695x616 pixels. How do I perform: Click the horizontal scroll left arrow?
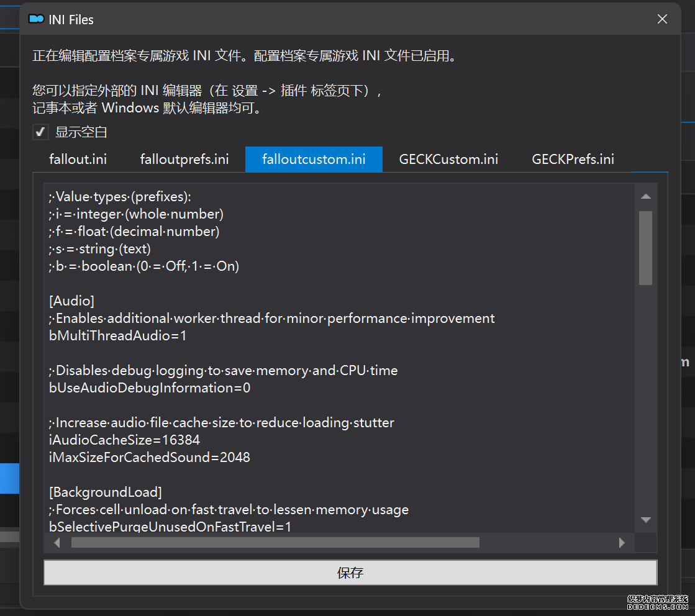[x=57, y=543]
